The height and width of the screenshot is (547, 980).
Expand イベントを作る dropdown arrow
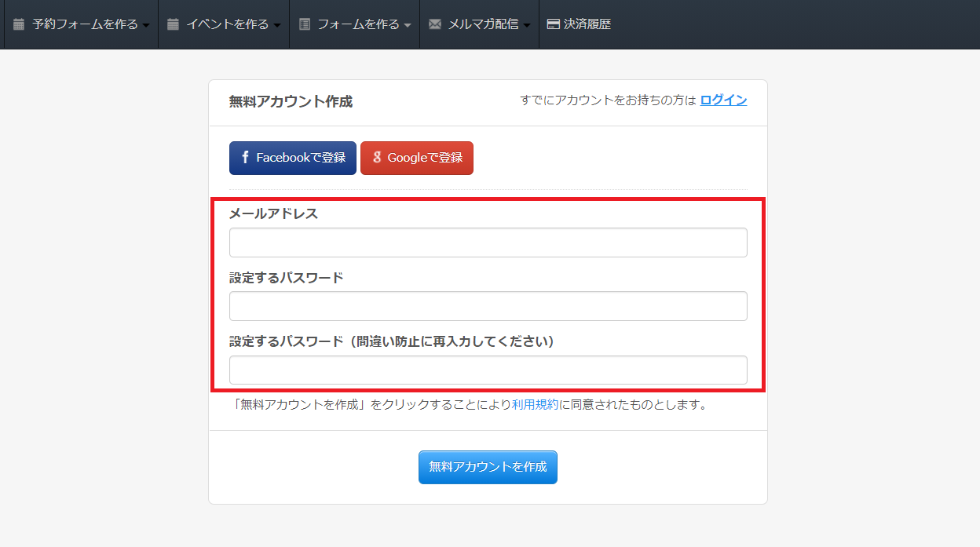pos(277,25)
